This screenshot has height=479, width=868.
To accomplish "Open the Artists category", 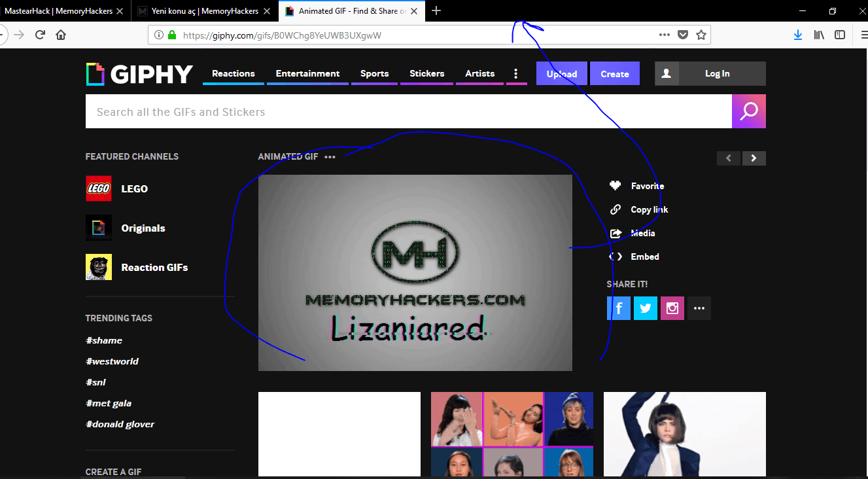I will point(480,73).
